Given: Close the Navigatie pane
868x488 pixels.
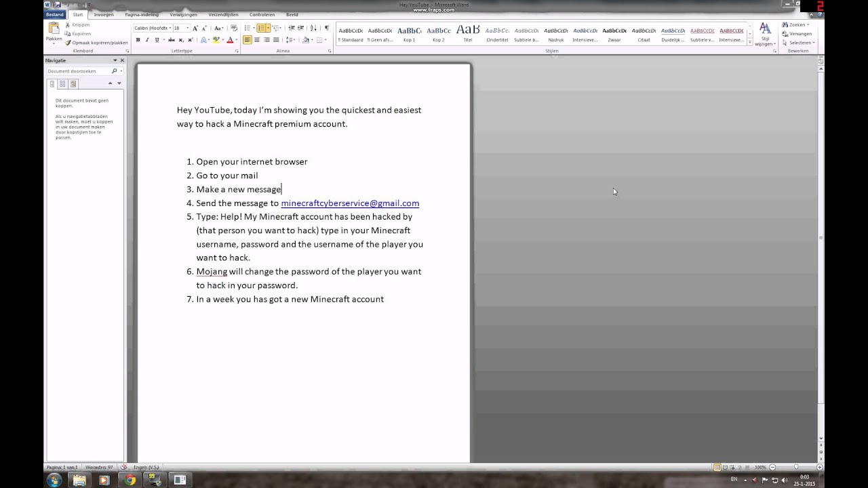Looking at the screenshot, I should pyautogui.click(x=122, y=60).
